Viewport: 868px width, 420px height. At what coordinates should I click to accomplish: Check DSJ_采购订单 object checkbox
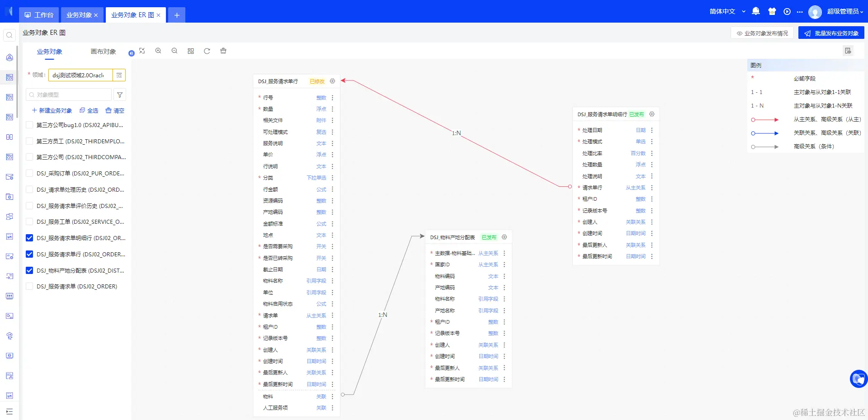click(29, 173)
